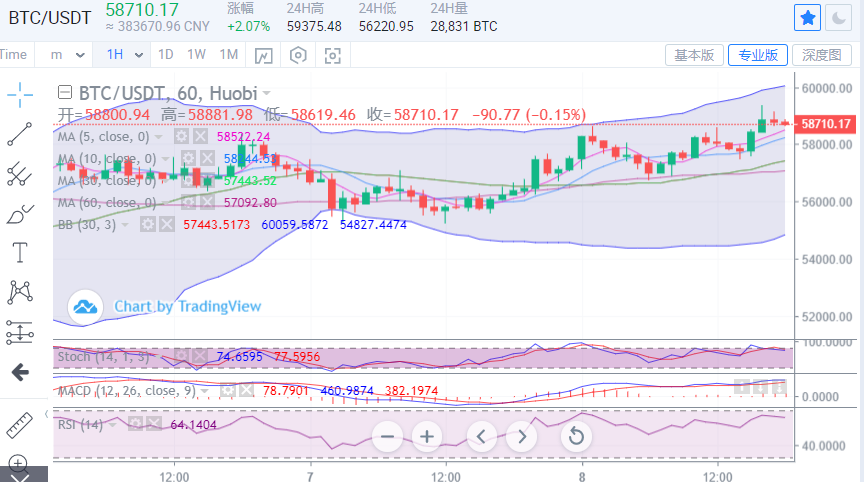The image size is (864, 482).
Task: Zoom in the chart with plus button
Action: click(x=427, y=437)
